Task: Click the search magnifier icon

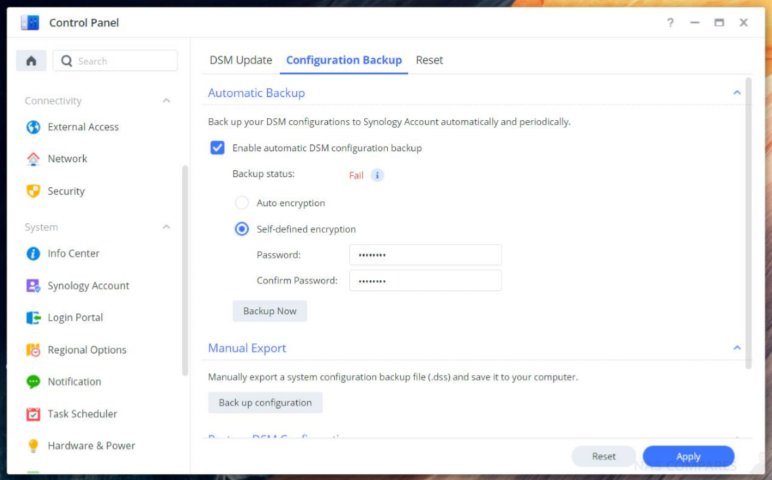Action: 66,61
